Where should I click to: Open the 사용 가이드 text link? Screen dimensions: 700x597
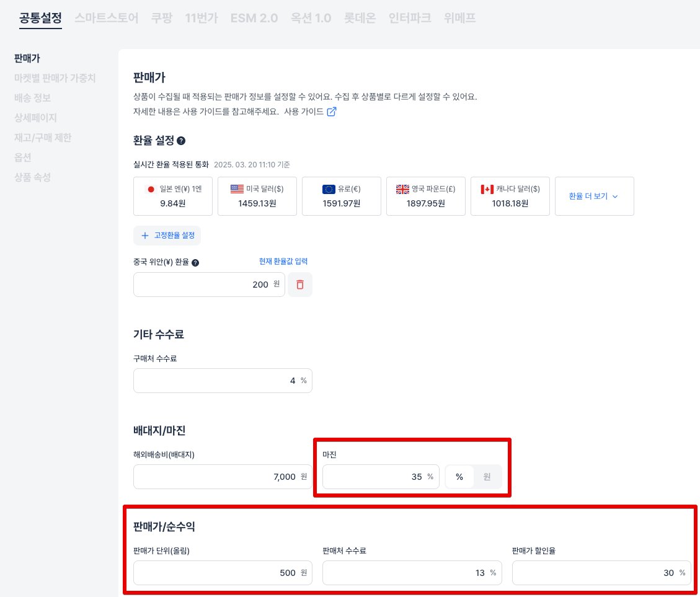[x=304, y=112]
